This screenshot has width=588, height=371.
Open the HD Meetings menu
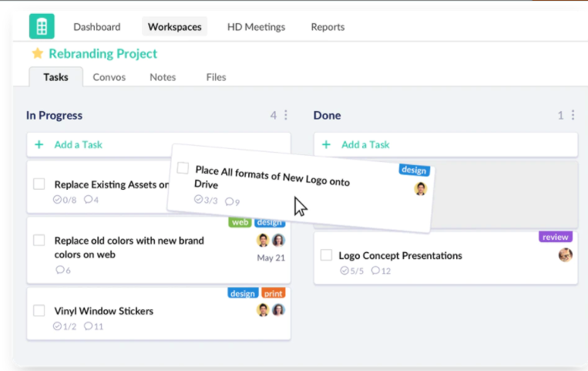(256, 27)
